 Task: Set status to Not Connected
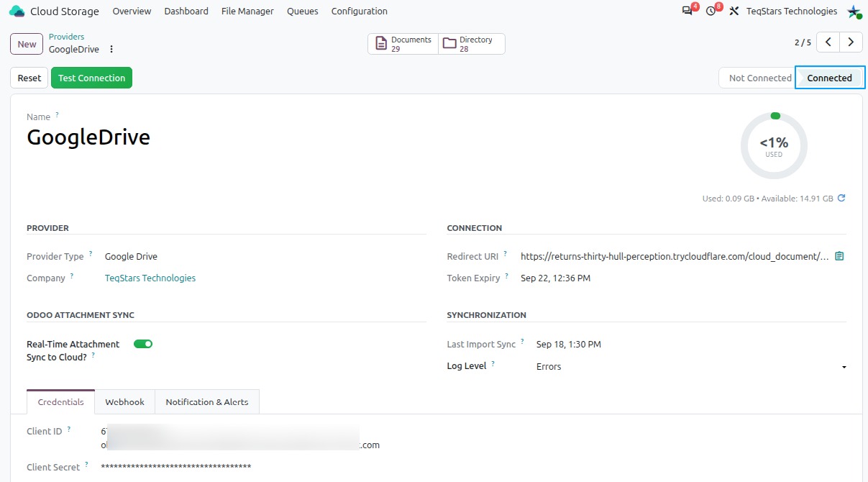tap(757, 78)
